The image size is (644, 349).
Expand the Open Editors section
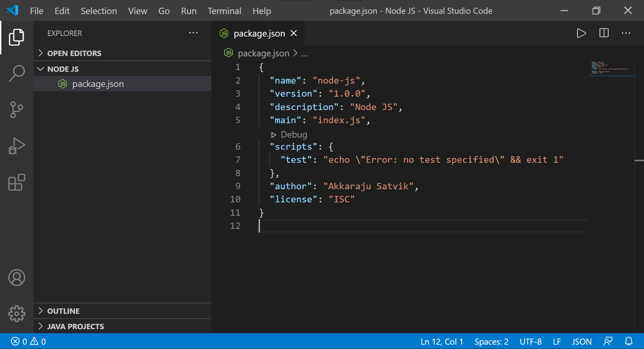pos(74,53)
